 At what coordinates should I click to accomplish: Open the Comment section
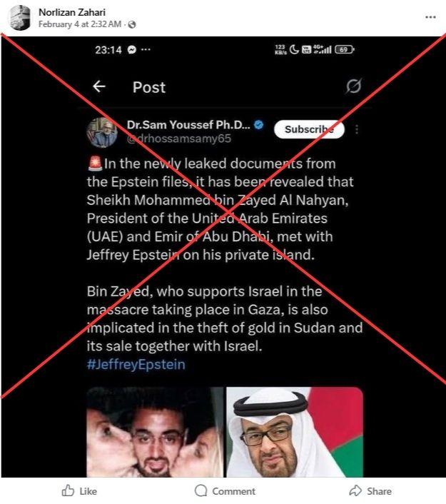[225, 491]
